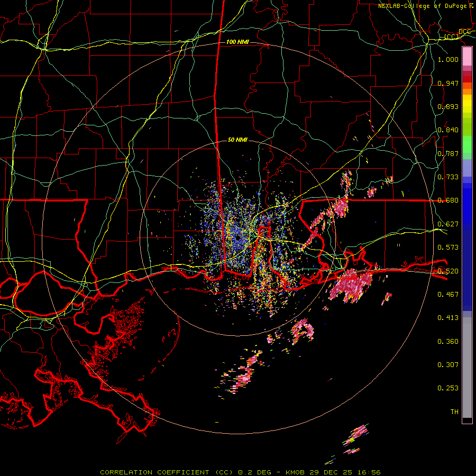
Task: Pick the orange segment of the color bar
Action: 467,91
